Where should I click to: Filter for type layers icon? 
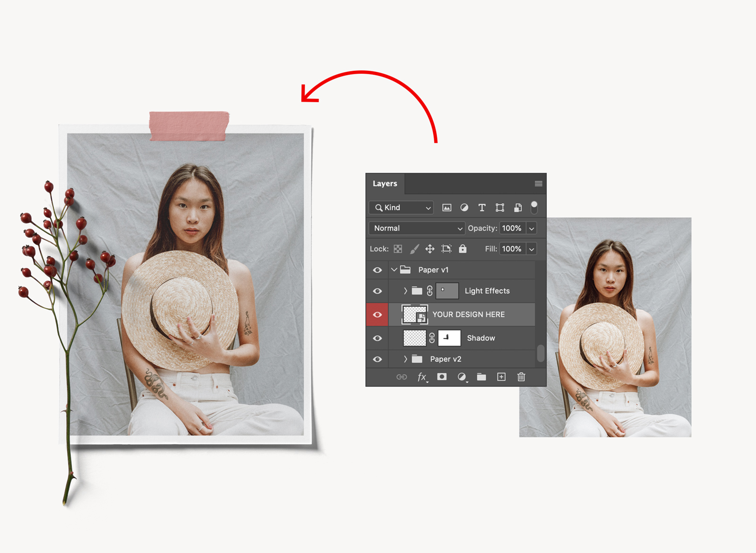[x=482, y=207]
